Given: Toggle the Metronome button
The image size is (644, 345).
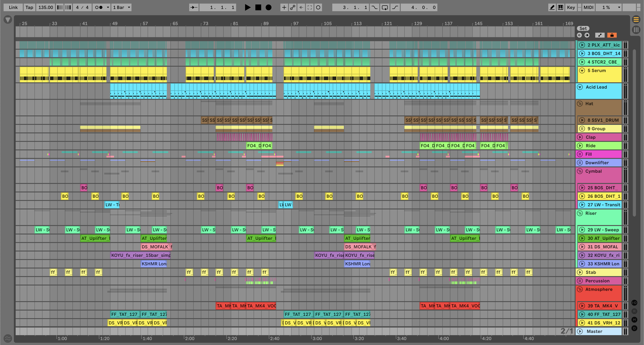Looking at the screenshot, I should [99, 8].
